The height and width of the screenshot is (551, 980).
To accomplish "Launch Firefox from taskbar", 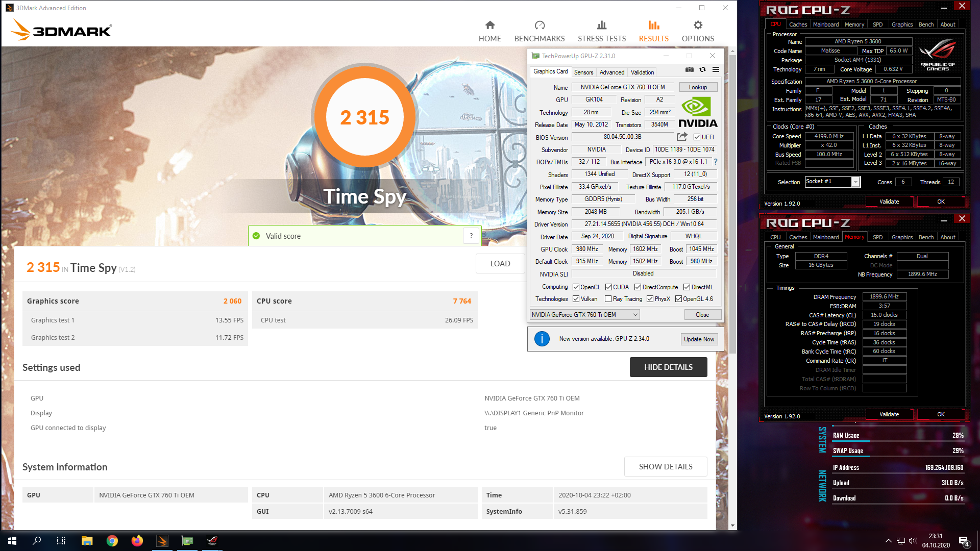I will point(137,541).
